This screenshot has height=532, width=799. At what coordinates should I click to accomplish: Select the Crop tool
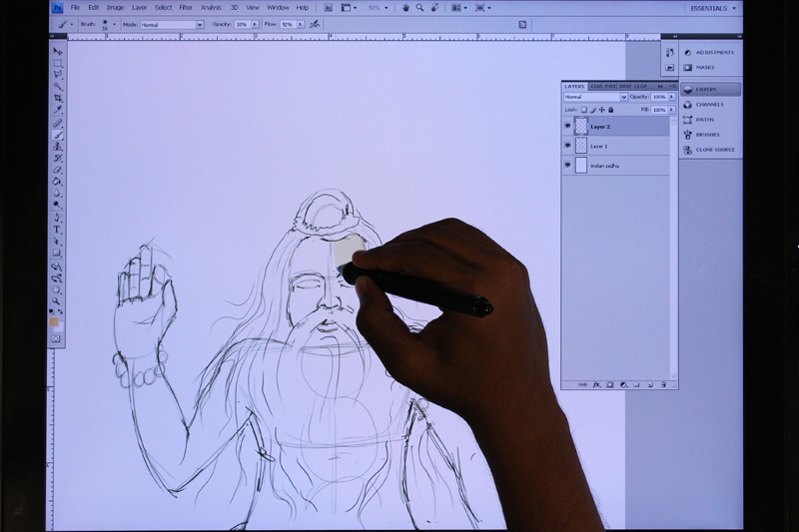pyautogui.click(x=58, y=99)
